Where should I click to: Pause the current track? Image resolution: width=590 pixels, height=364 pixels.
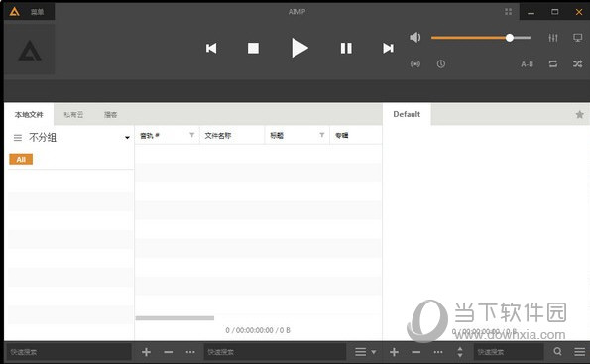tap(346, 49)
